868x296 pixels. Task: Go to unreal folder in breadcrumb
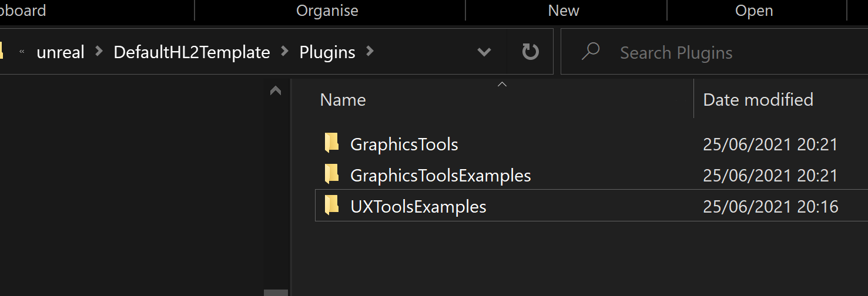point(61,52)
